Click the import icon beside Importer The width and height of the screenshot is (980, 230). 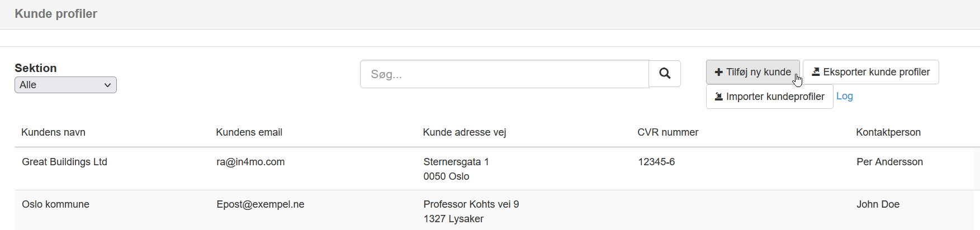(x=719, y=97)
